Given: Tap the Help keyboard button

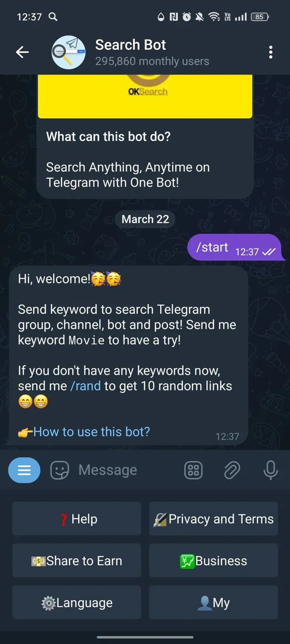Looking at the screenshot, I should (x=77, y=519).
